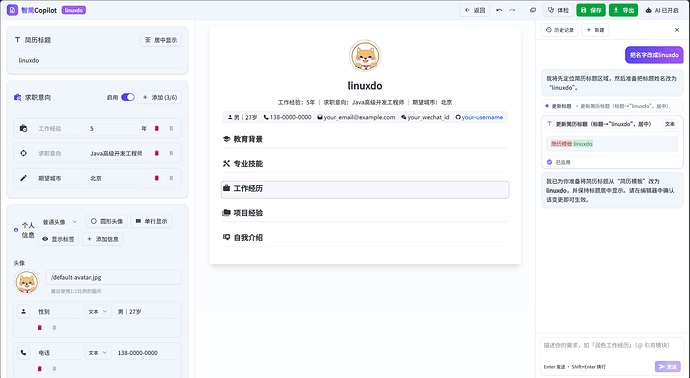690x378 pixels.
Task: Select 专业技能 section in resume preview
Action: click(365, 164)
